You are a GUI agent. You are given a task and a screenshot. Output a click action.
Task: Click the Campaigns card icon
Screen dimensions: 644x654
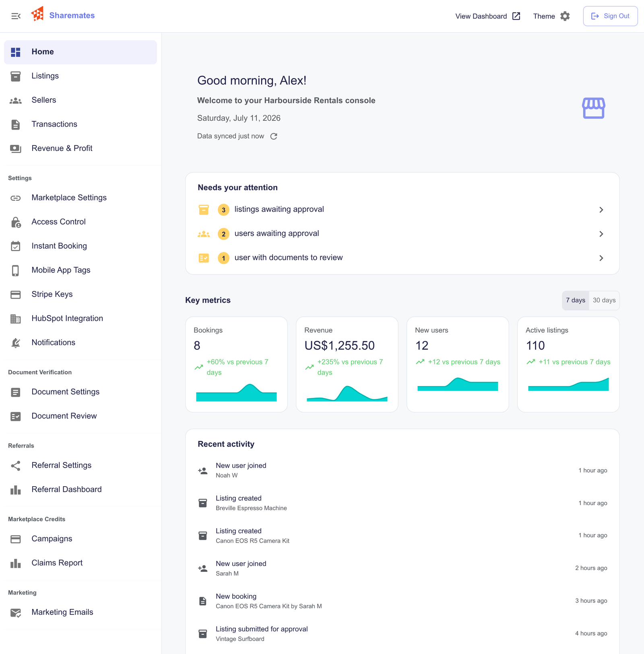16,539
